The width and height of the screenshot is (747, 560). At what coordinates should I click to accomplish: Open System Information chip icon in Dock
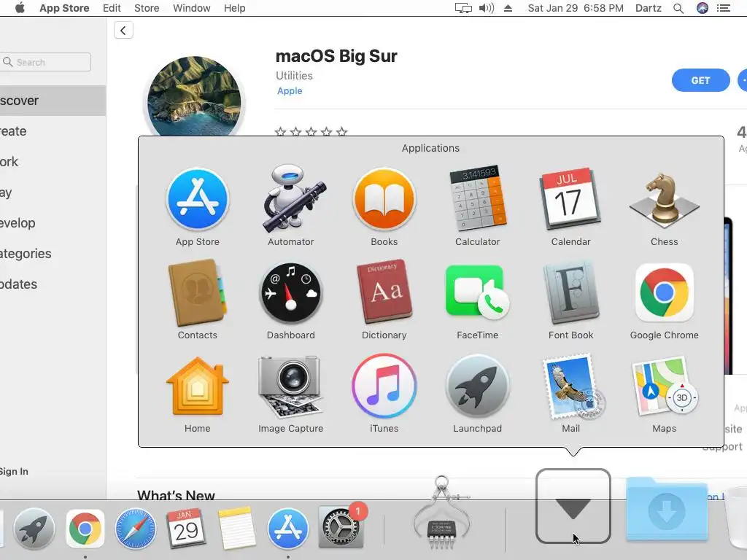click(x=442, y=514)
